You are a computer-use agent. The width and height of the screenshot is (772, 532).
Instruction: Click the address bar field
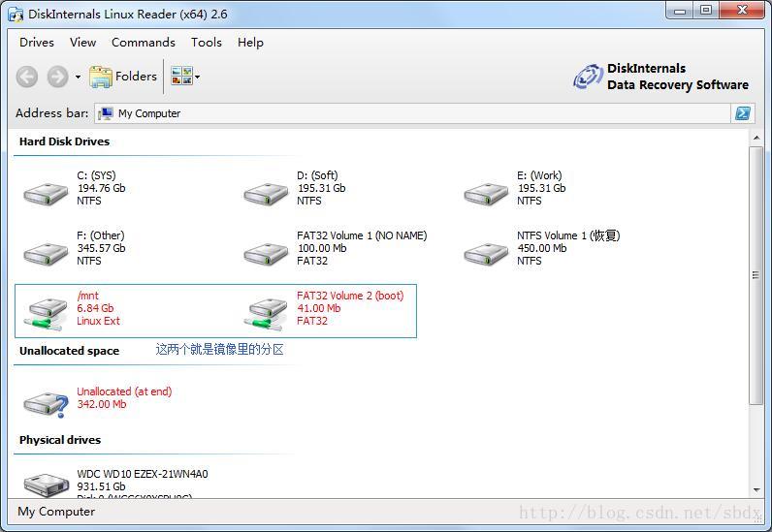tap(412, 113)
